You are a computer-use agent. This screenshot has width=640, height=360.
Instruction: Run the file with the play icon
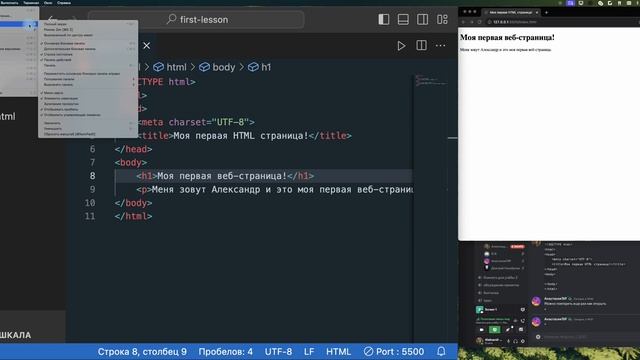[x=401, y=46]
